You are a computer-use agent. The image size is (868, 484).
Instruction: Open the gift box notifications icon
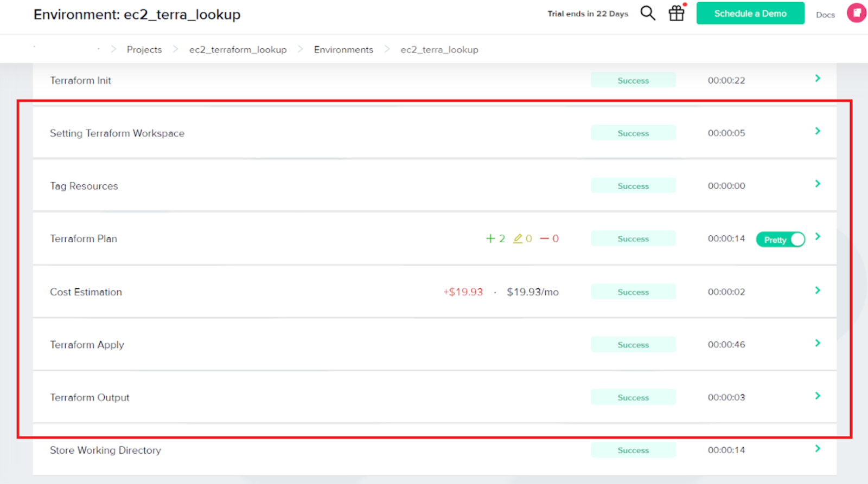(676, 13)
